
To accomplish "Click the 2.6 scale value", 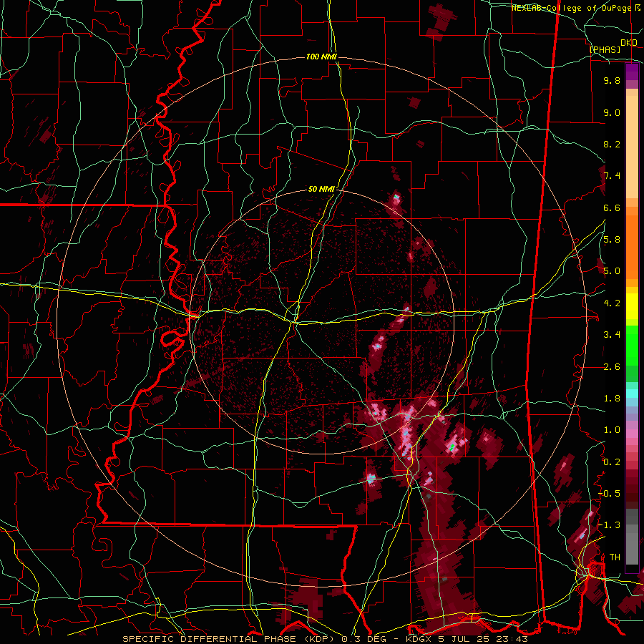I will [612, 367].
